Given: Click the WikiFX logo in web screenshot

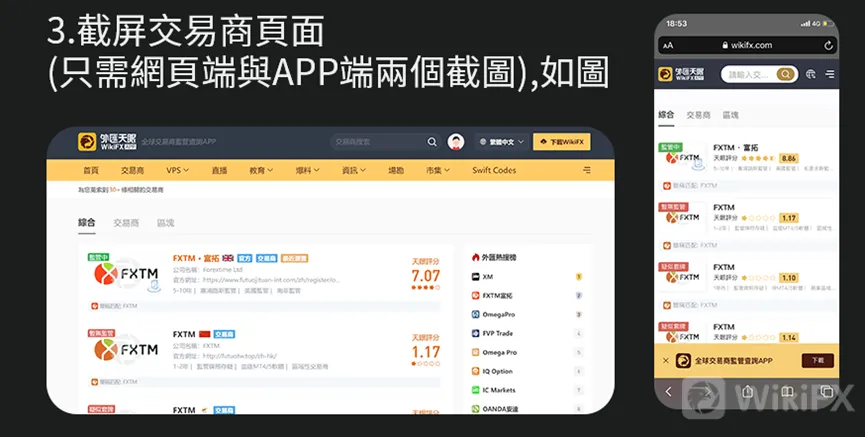Looking at the screenshot, I should click(107, 142).
